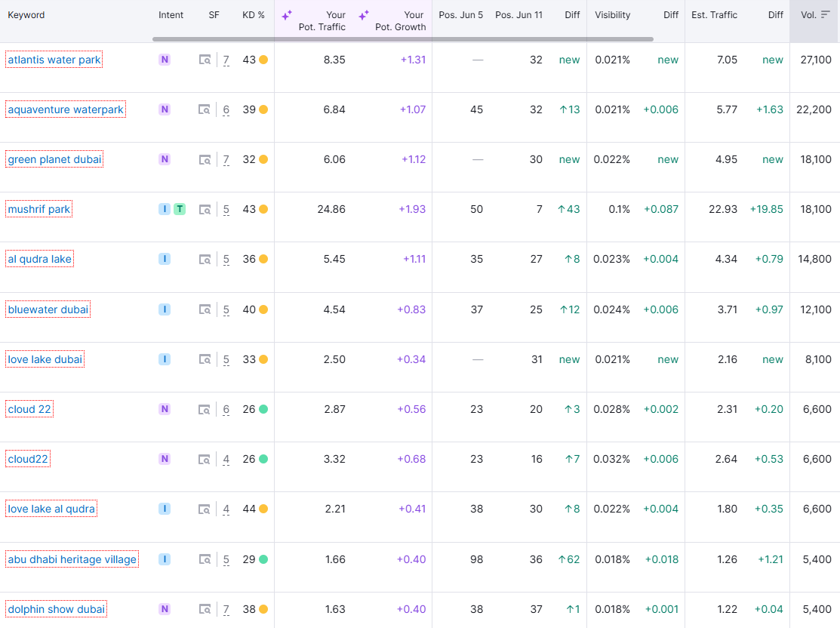Click visibility 0.032% for cloud22
Viewport: 840px width, 628px height.
[x=612, y=459]
